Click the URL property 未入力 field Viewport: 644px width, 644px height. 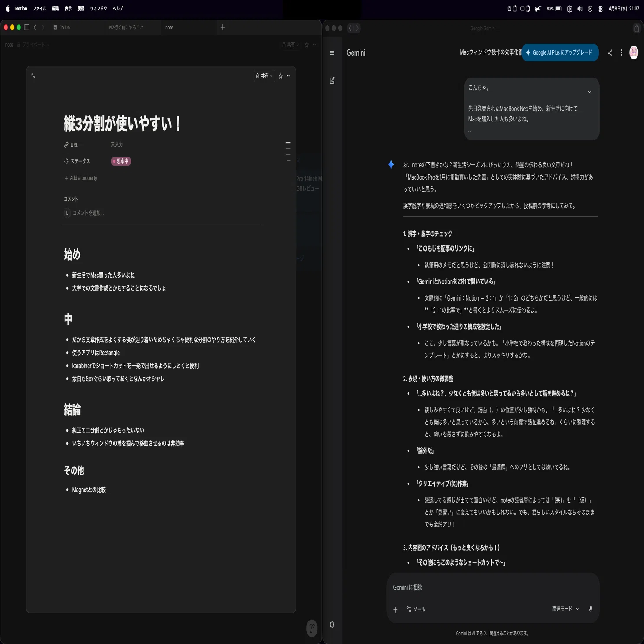117,144
